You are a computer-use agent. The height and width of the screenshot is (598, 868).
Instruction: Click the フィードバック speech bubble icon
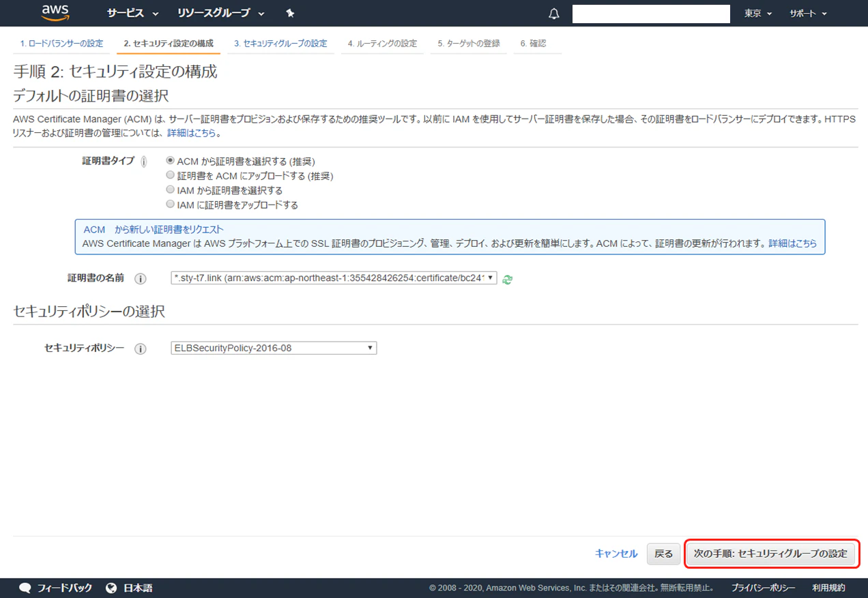(x=25, y=588)
